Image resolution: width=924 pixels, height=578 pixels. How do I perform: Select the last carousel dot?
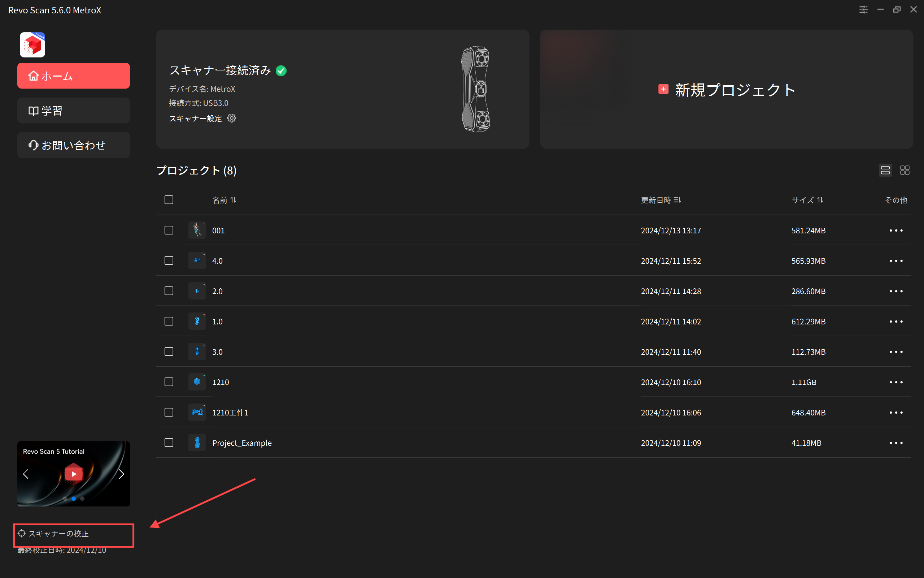pos(82,499)
